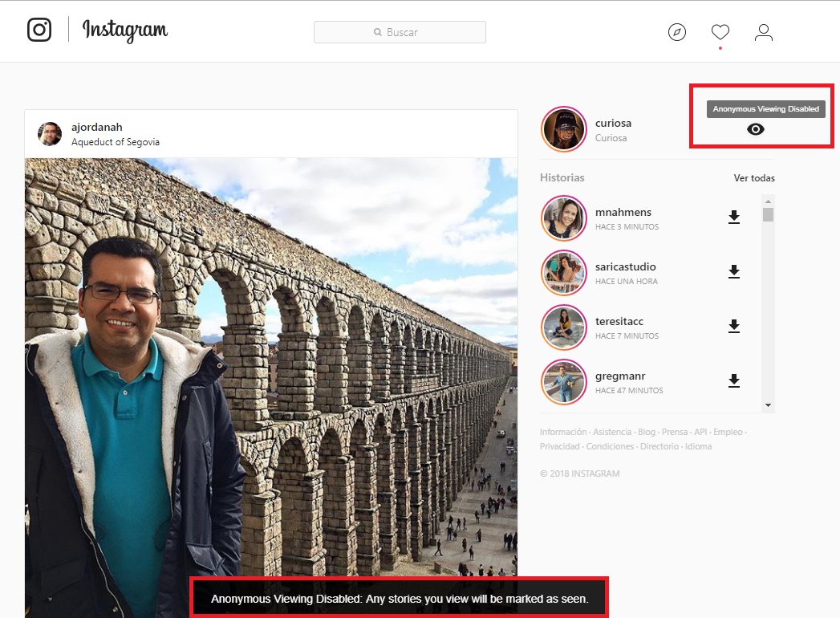
Task: Click the Buscar search field
Action: point(399,32)
